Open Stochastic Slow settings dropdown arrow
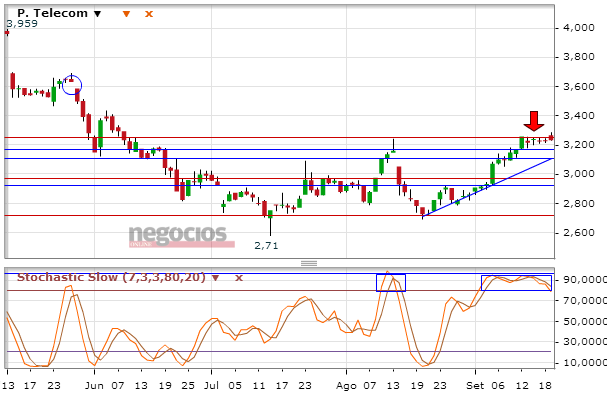The width and height of the screenshot is (607, 396). click(216, 278)
